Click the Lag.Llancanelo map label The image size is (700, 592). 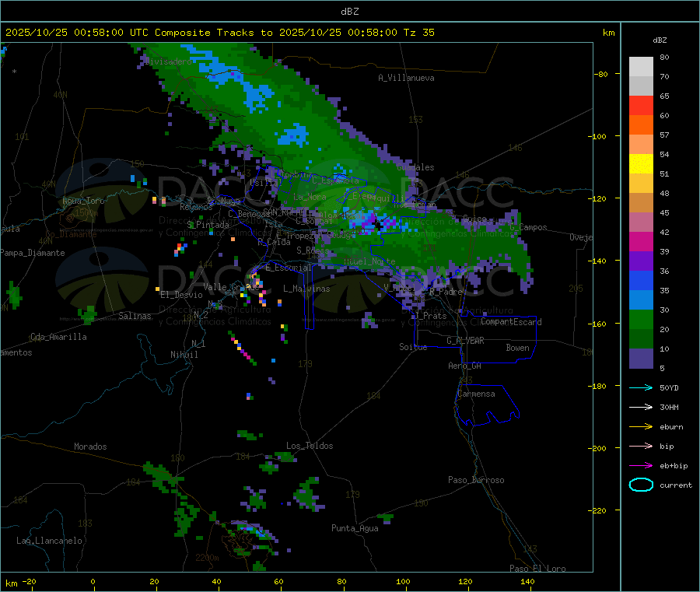49,541
